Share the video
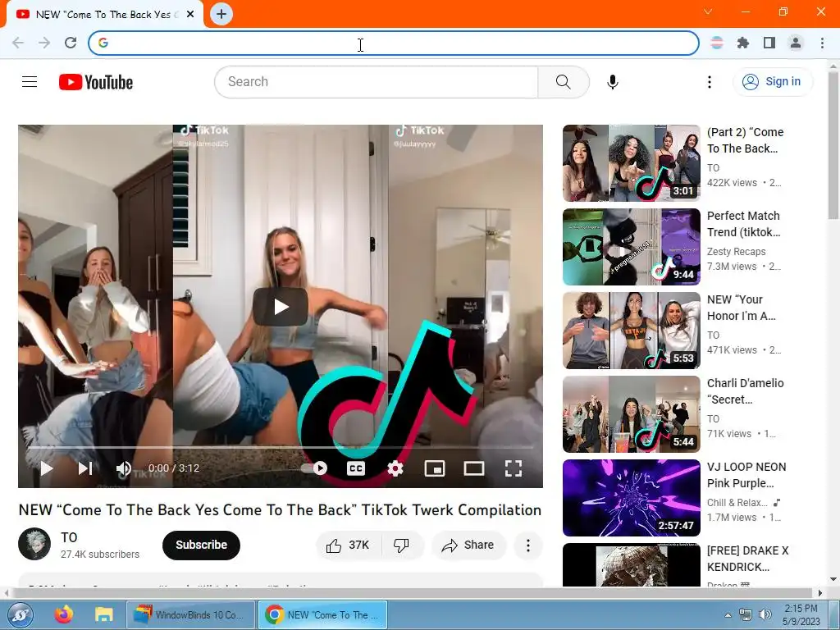This screenshot has height=630, width=840. (x=468, y=545)
